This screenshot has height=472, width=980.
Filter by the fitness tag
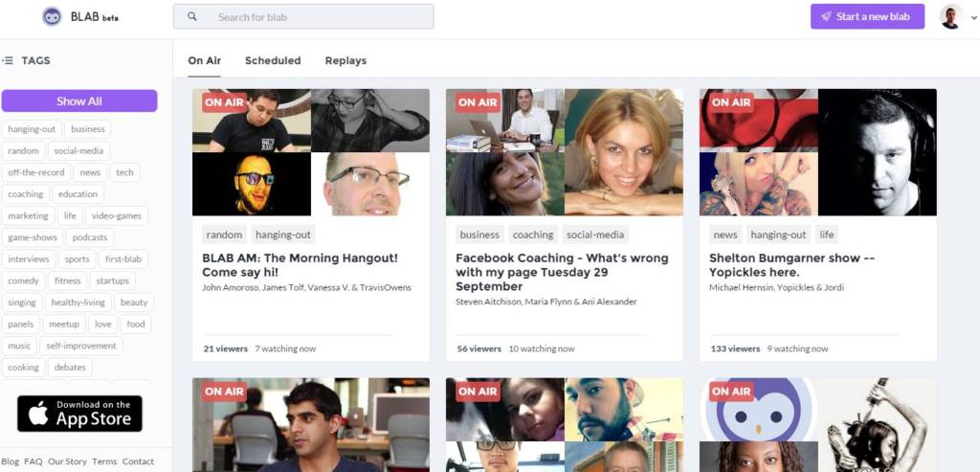coord(68,281)
